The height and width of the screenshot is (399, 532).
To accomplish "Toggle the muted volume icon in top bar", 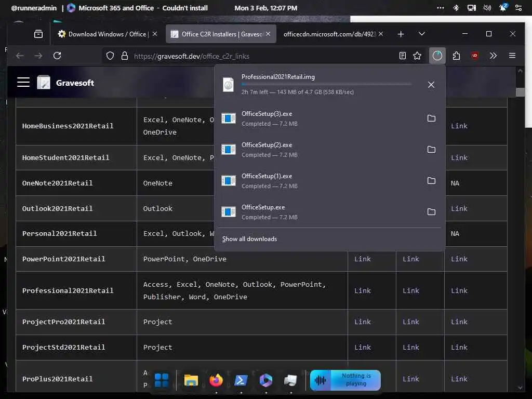I will [x=487, y=8].
